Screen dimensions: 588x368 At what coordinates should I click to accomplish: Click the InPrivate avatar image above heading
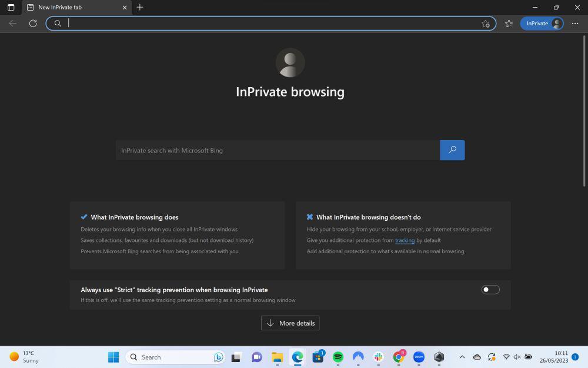(290, 63)
